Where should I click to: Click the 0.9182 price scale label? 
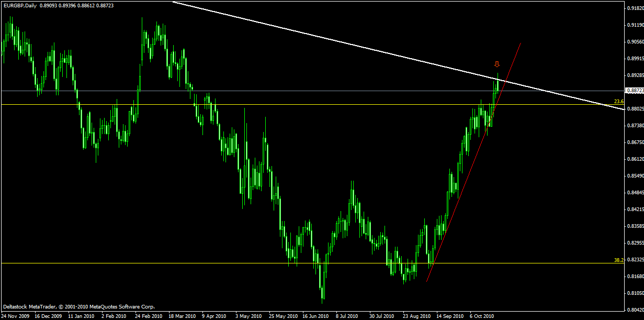[635, 8]
